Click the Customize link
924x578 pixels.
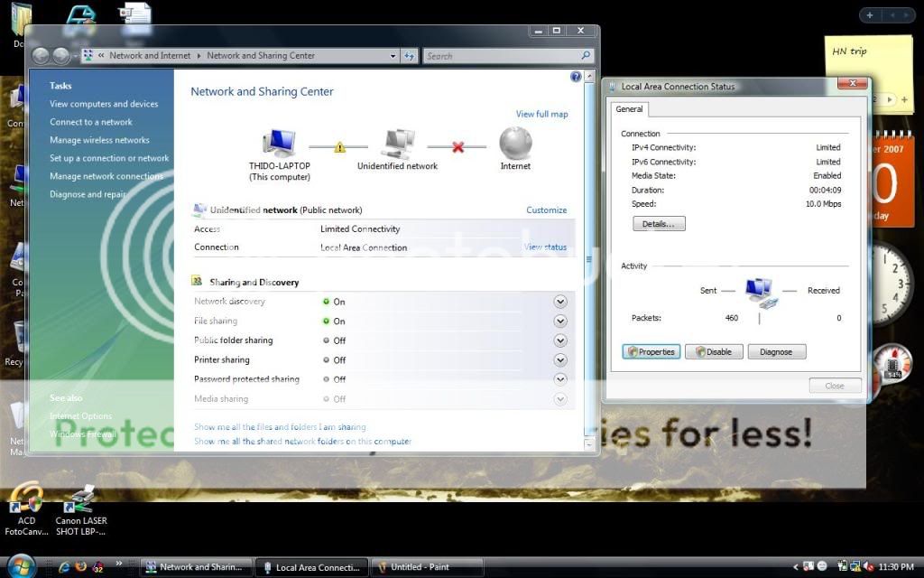546,210
